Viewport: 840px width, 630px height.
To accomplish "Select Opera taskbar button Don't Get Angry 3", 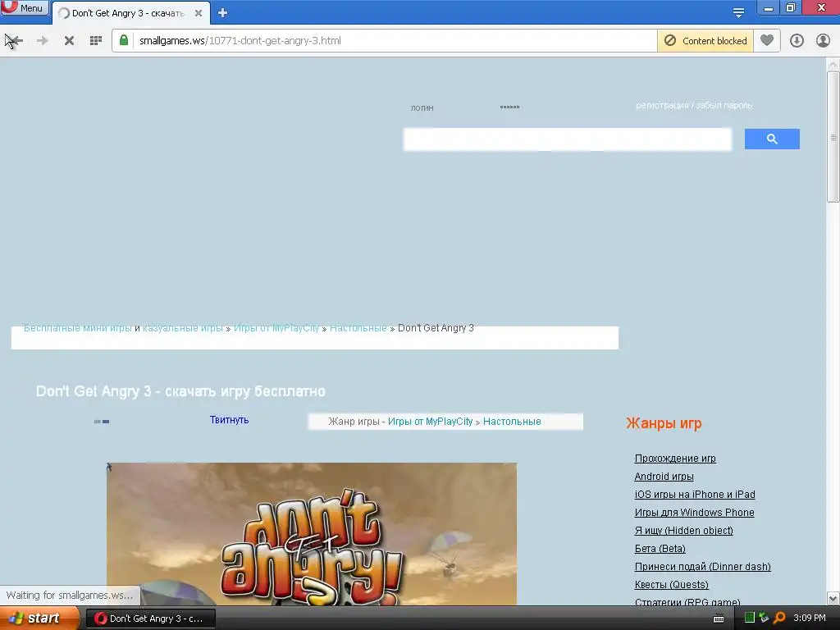I will tap(151, 619).
